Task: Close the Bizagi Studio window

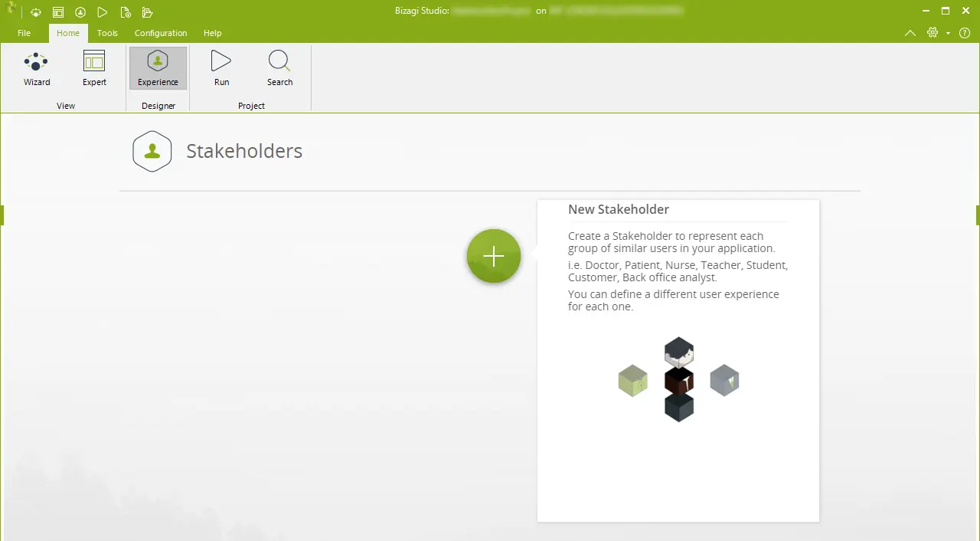Action: (965, 11)
